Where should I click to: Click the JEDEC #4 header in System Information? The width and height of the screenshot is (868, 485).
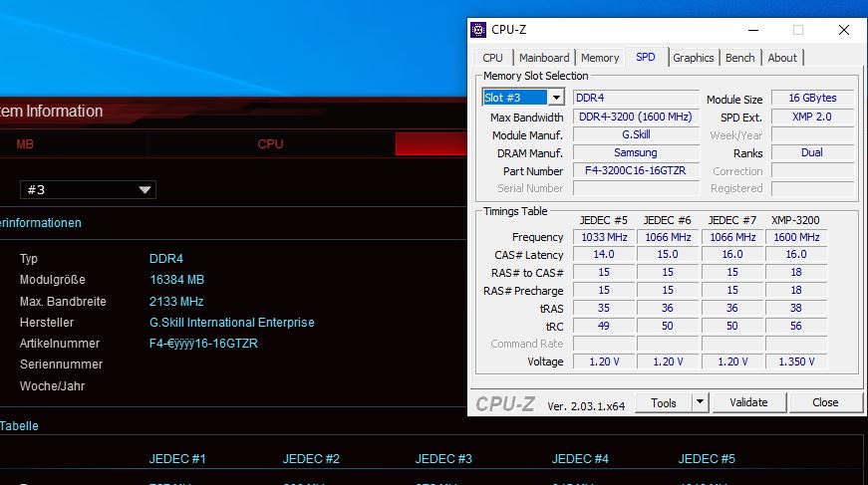(x=580, y=459)
